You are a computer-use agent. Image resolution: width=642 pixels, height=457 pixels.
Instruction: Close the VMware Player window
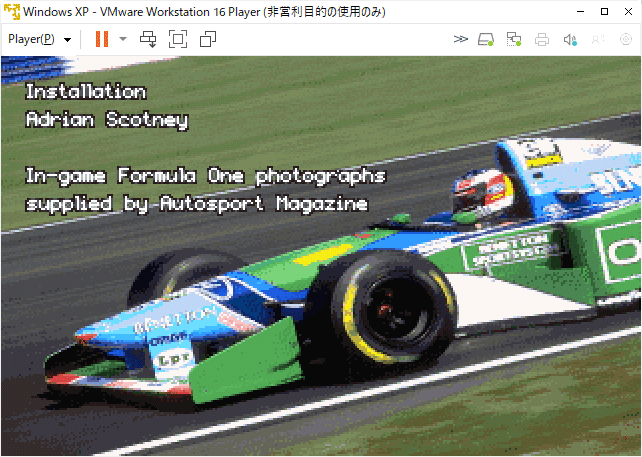[628, 11]
